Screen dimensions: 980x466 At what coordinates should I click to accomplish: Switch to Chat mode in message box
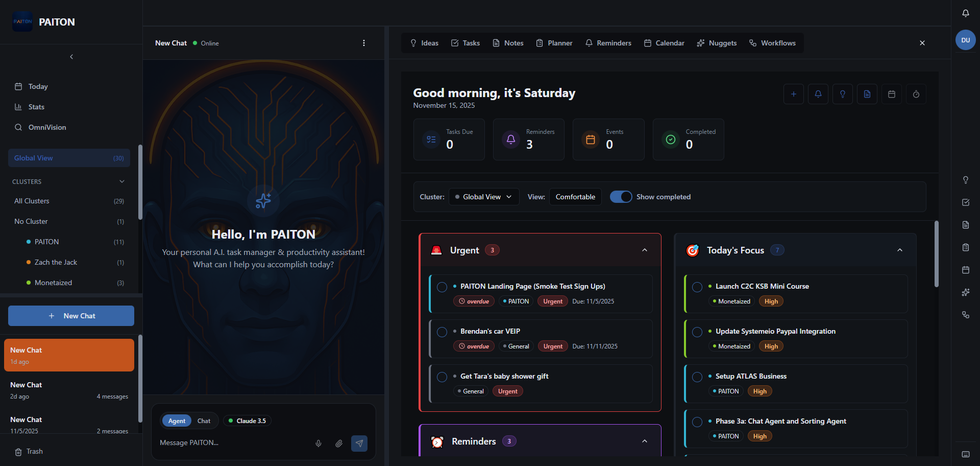point(204,421)
